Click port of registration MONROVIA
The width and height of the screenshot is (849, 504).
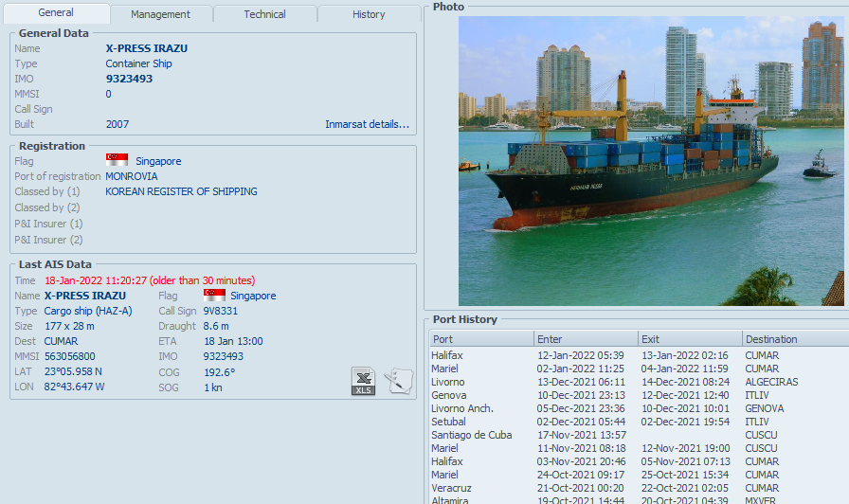point(132,176)
